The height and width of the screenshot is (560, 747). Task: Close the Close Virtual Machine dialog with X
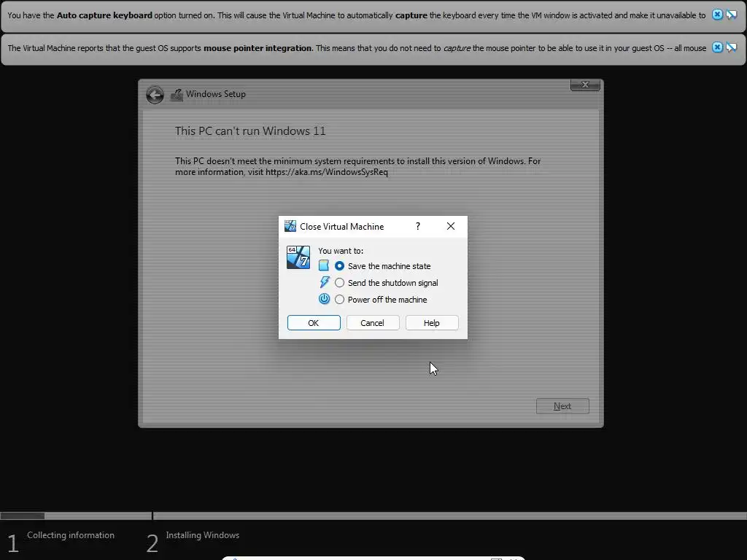click(x=451, y=226)
